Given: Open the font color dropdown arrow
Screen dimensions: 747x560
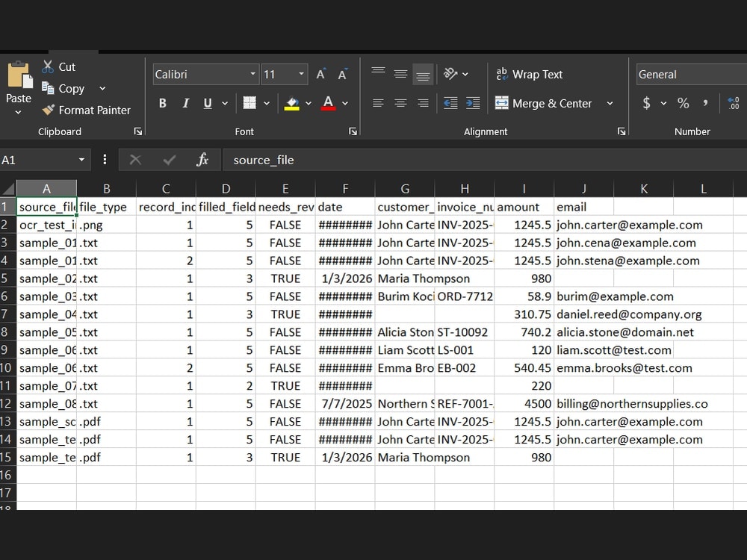Looking at the screenshot, I should (345, 103).
